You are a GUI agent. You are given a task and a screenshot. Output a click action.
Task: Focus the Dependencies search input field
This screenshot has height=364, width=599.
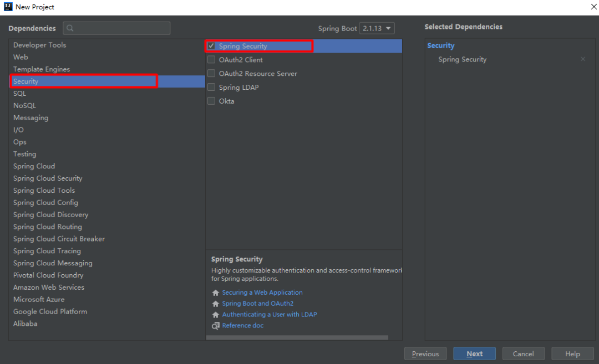[122, 28]
